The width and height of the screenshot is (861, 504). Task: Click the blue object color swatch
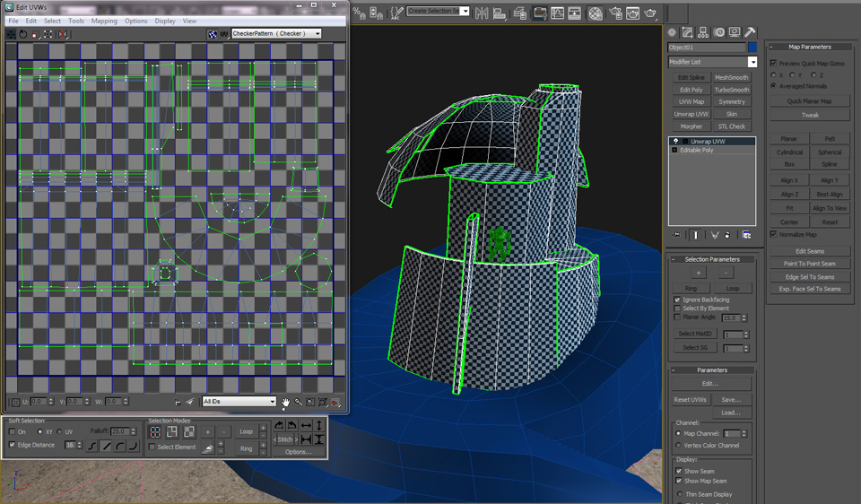752,48
